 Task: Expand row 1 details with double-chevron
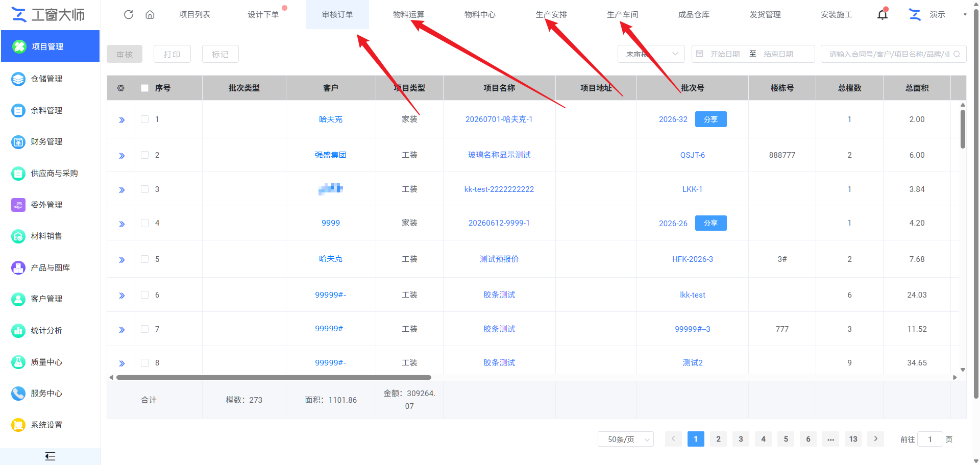(x=121, y=120)
